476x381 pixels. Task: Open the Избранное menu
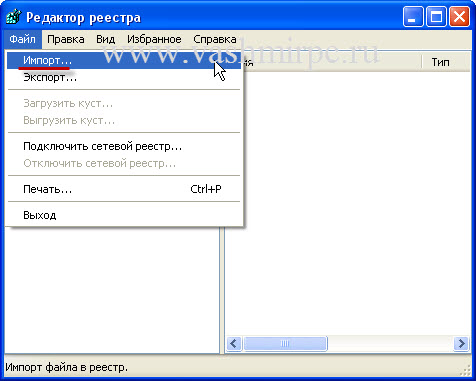[x=154, y=39]
